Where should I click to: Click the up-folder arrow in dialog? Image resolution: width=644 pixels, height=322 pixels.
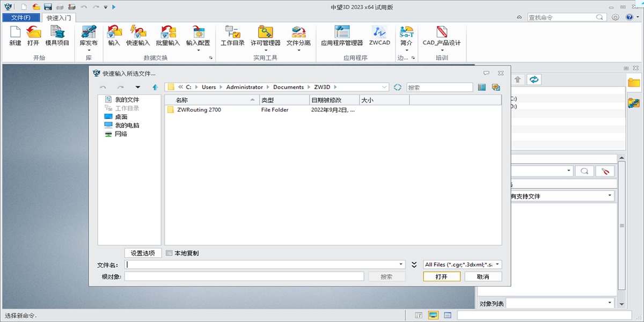coord(155,87)
